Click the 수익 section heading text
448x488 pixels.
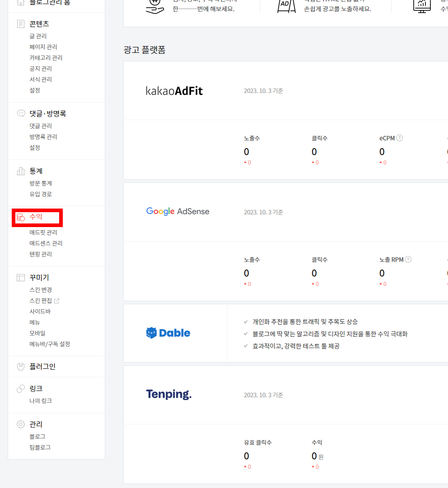pos(36,217)
